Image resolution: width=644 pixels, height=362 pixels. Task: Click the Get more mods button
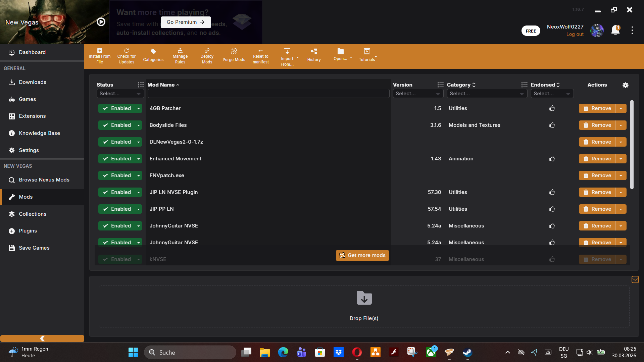[362, 255]
